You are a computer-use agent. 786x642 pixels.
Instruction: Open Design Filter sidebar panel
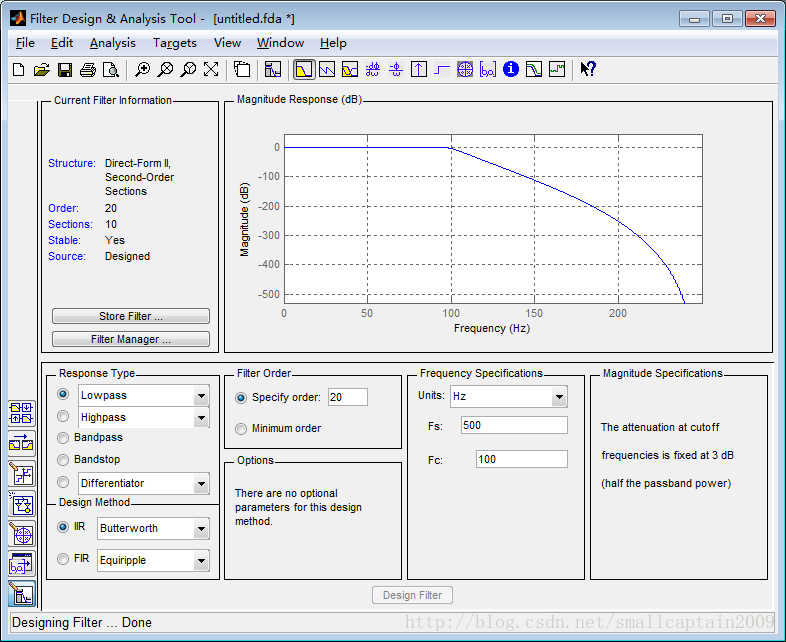pyautogui.click(x=22, y=594)
